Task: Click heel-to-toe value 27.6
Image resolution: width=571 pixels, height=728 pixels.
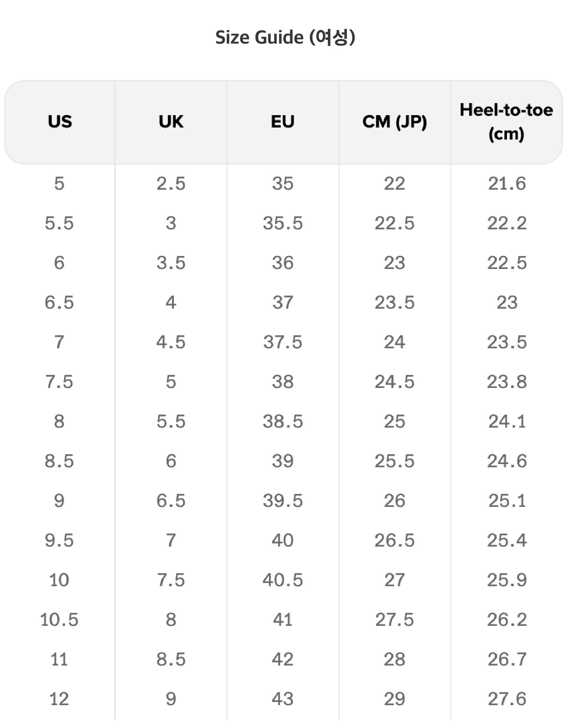Action: (507, 699)
